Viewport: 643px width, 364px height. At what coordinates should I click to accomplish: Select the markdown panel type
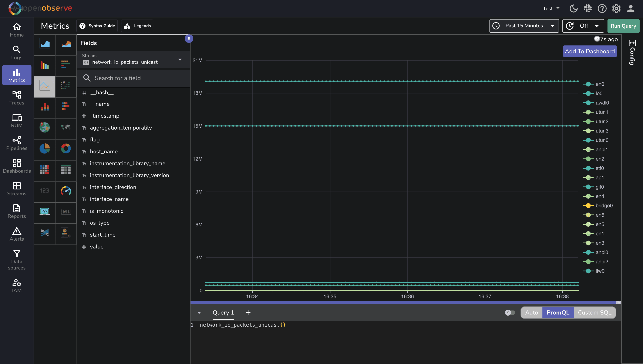pos(65,212)
